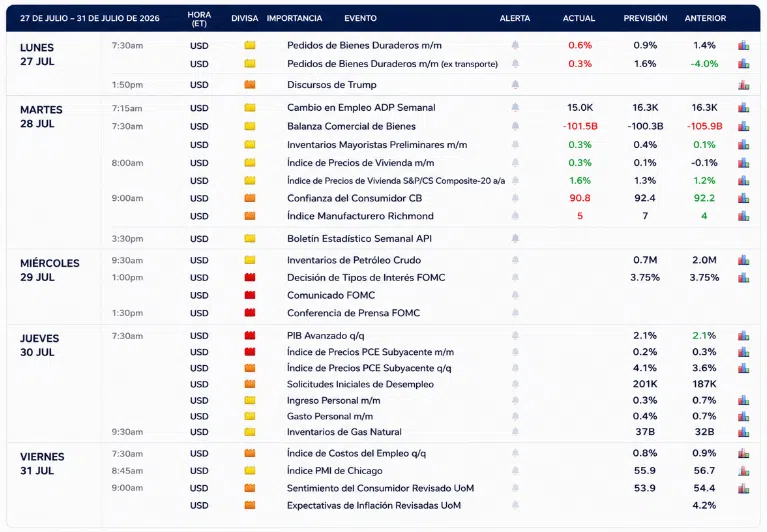Open chart icon for Gasto Personal m/m
Screen dimensions: 767x532
pos(744,416)
